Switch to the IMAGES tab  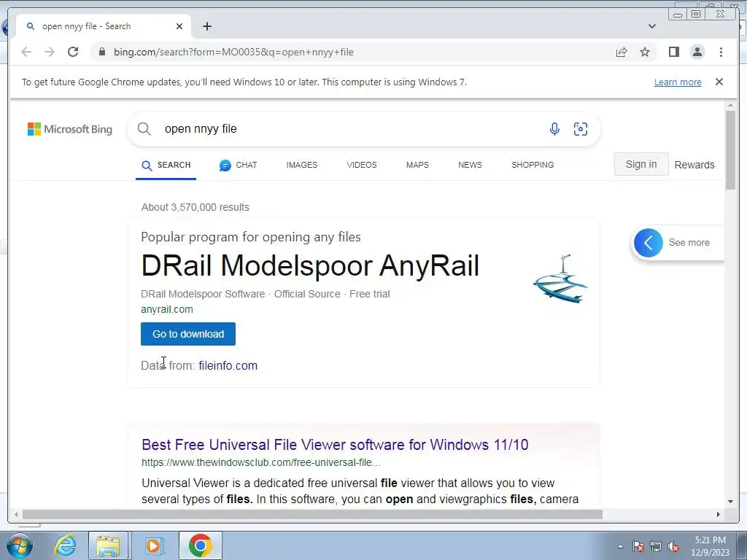click(x=301, y=165)
